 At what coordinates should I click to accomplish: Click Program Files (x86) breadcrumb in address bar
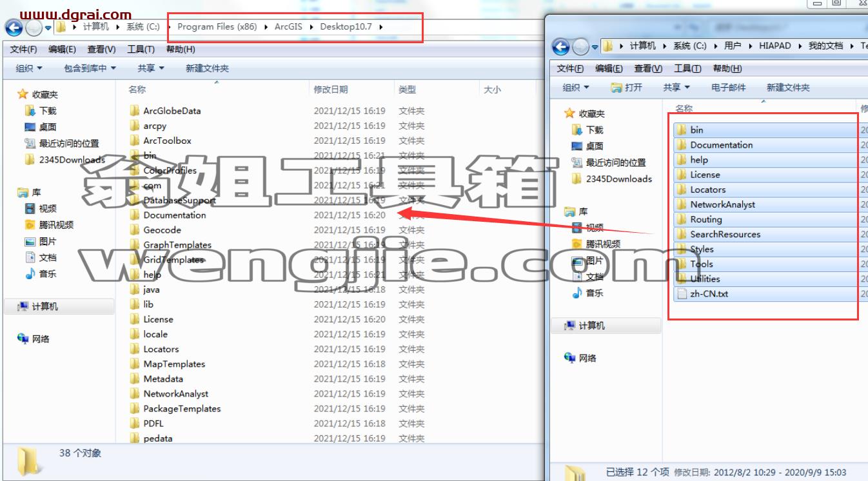[x=217, y=27]
